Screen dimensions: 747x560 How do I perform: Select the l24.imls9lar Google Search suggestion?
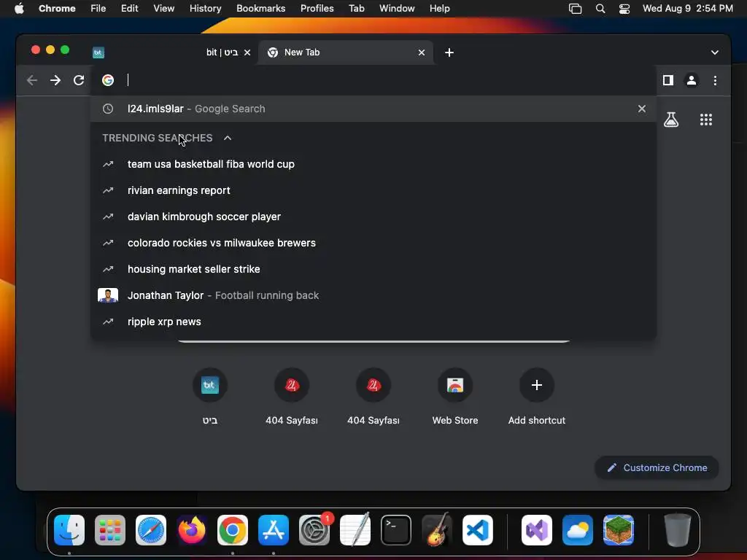[x=373, y=109]
